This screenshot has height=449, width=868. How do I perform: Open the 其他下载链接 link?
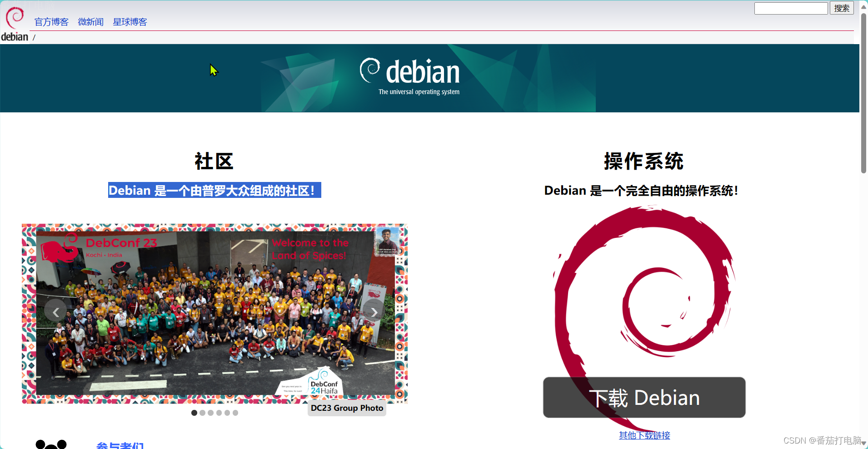(x=644, y=435)
